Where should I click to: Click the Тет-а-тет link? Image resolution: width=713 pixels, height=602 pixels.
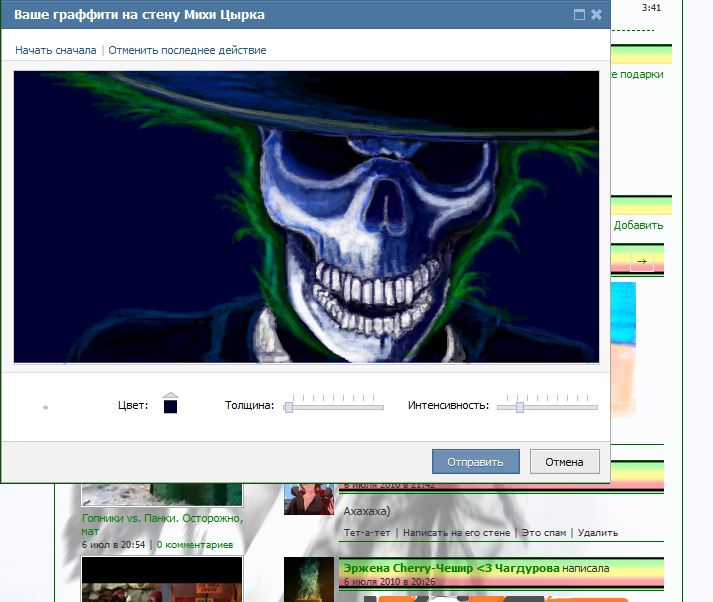pyautogui.click(x=366, y=533)
